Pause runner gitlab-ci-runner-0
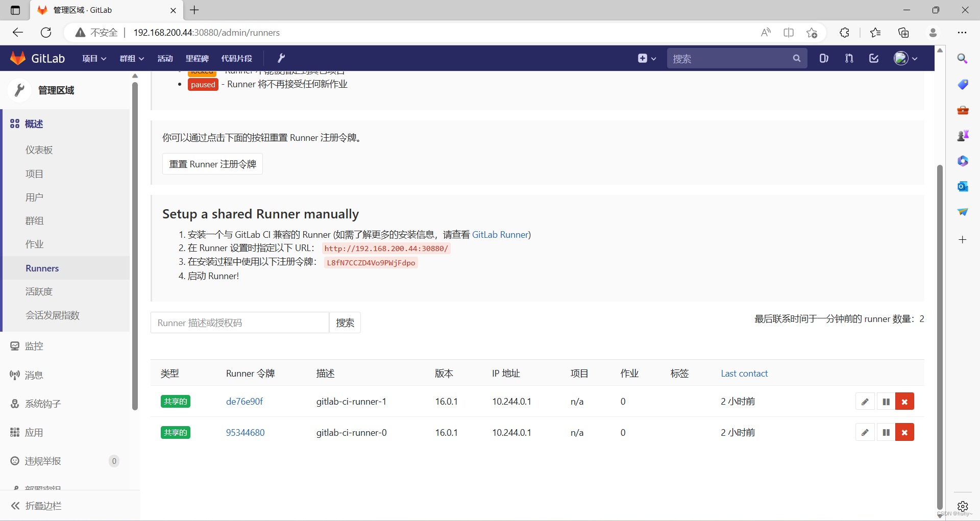This screenshot has height=521, width=980. pyautogui.click(x=886, y=432)
